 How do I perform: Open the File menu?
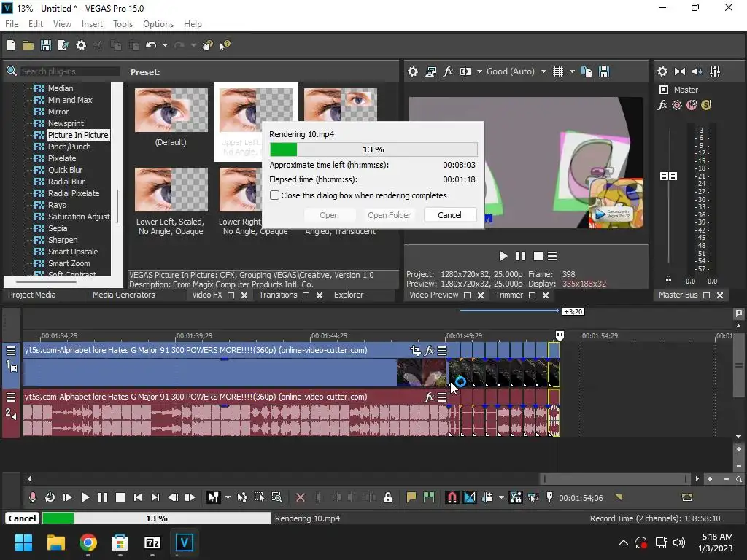tap(12, 24)
